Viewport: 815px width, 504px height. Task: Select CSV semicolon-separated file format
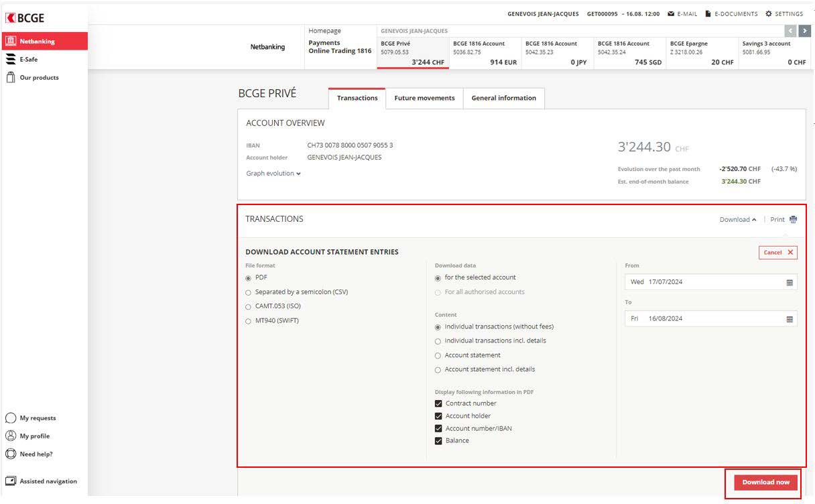pos(249,292)
